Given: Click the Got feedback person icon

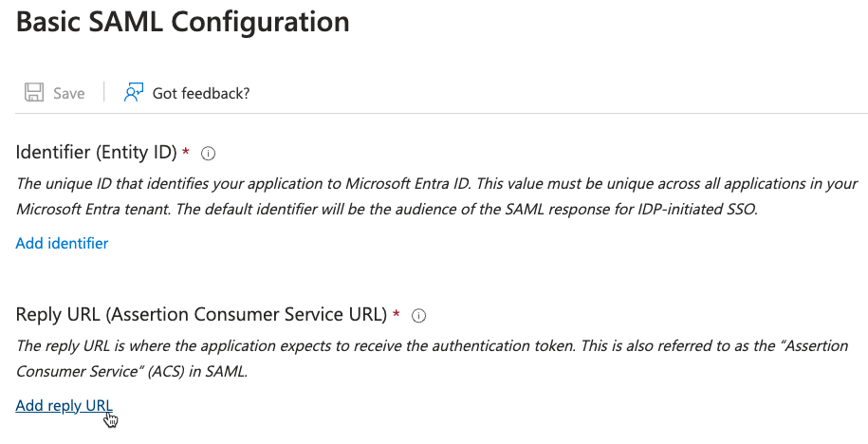Looking at the screenshot, I should [x=134, y=92].
